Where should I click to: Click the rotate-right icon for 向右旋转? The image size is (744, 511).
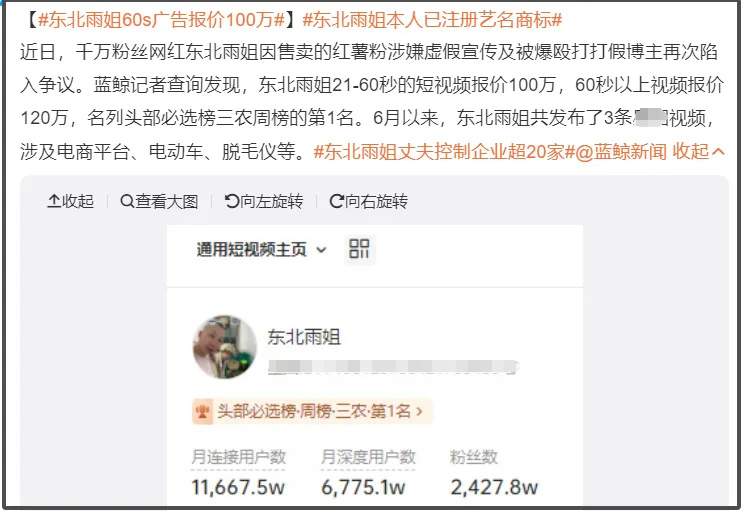[x=336, y=201]
